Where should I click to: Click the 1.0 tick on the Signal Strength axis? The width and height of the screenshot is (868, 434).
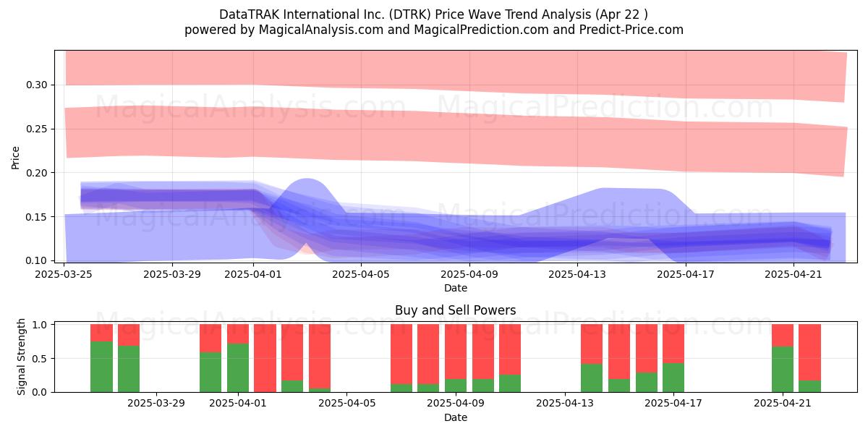point(41,325)
